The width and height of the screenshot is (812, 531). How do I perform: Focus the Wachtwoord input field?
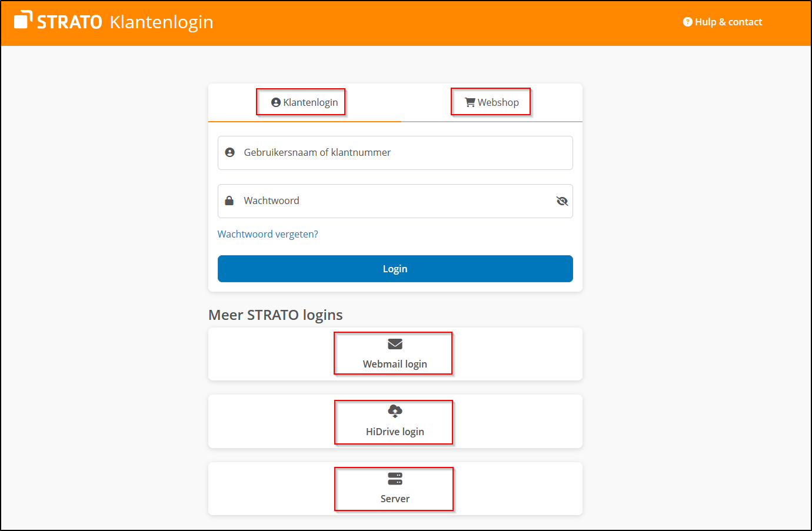coord(388,201)
